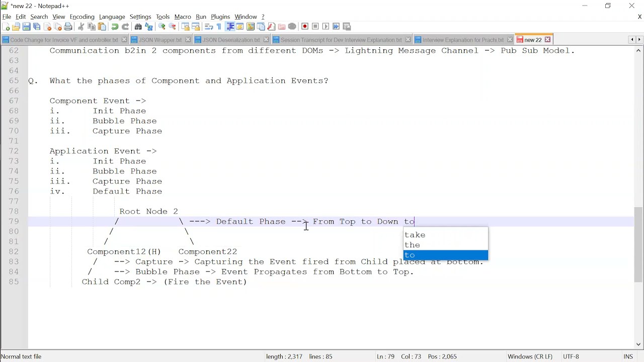This screenshot has width=644, height=362.
Task: Click tab bar scroll left arrow
Action: tap(631, 40)
